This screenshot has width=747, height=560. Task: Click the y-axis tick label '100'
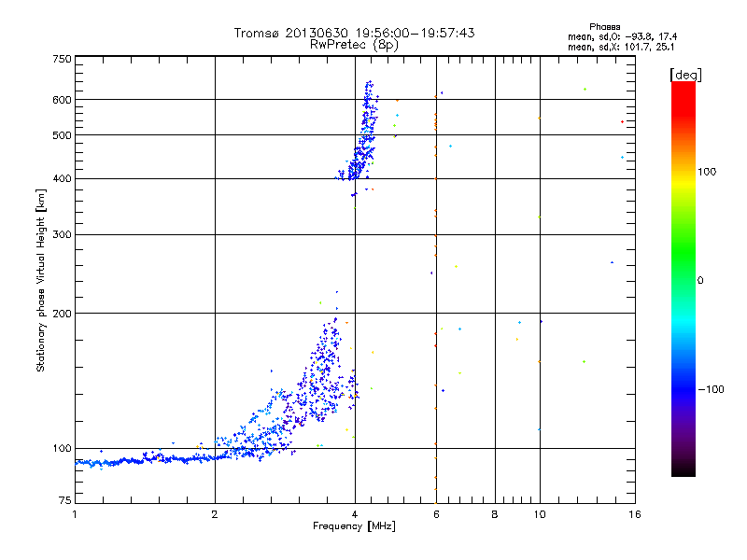tap(63, 449)
